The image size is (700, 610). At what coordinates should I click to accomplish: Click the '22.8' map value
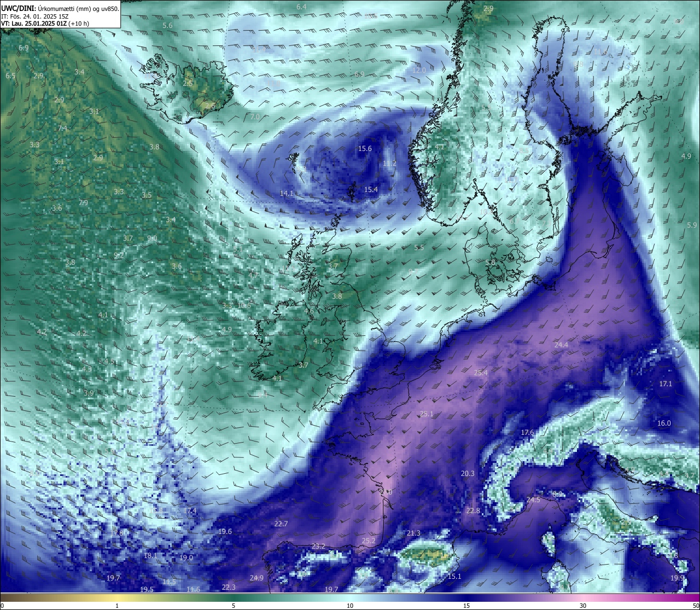tap(473, 511)
